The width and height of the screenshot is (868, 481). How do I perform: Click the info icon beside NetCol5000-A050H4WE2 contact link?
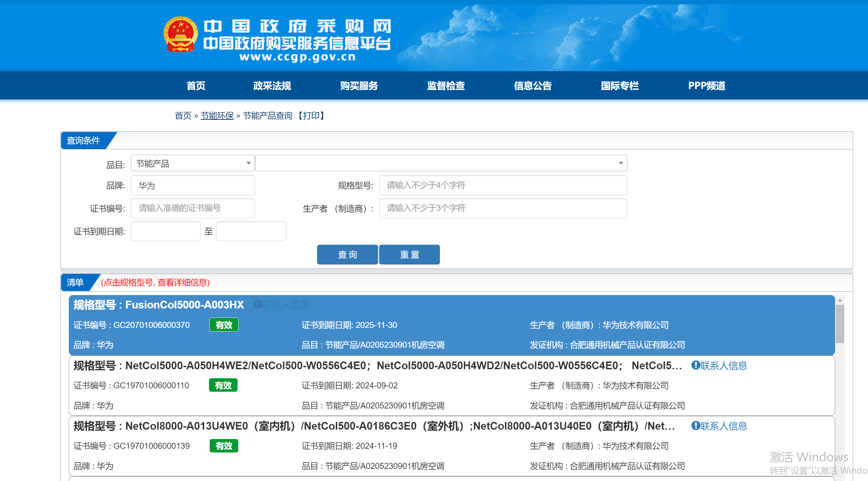[696, 365]
